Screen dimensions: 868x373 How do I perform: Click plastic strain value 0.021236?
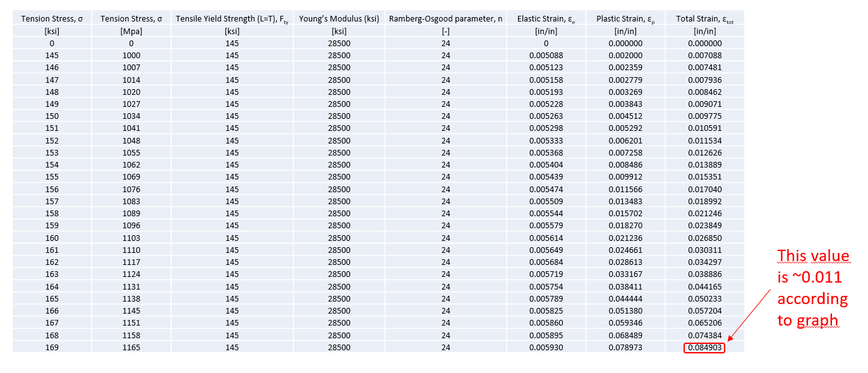tap(625, 238)
